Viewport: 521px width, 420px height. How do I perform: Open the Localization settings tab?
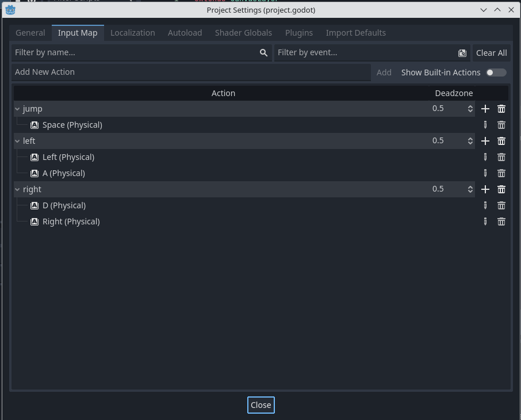click(132, 33)
